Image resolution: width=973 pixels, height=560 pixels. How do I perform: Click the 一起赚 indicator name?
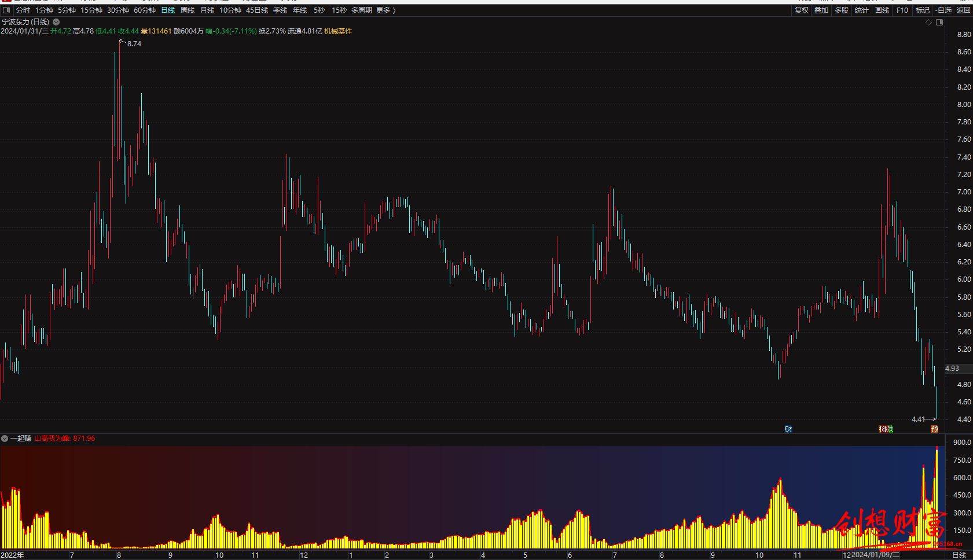[21, 439]
